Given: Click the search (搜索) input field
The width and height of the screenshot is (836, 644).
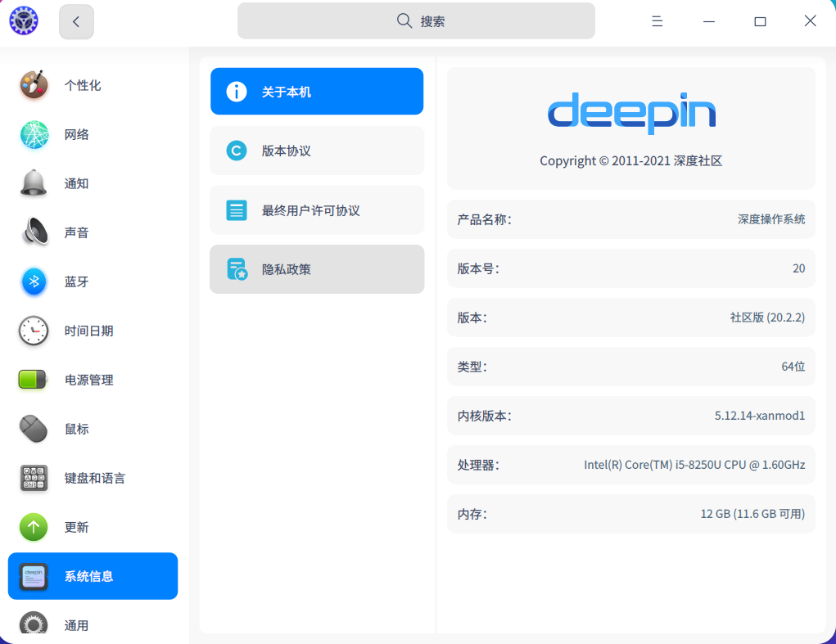Looking at the screenshot, I should click(416, 21).
